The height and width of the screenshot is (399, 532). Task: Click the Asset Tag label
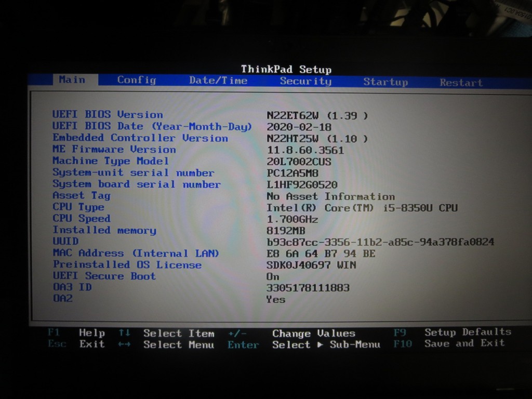click(82, 195)
